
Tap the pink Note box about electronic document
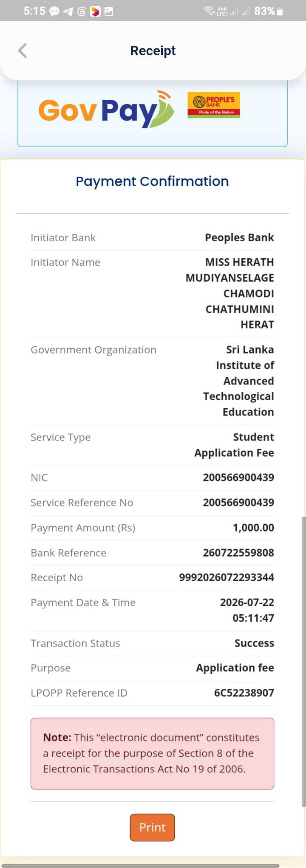[x=152, y=754]
